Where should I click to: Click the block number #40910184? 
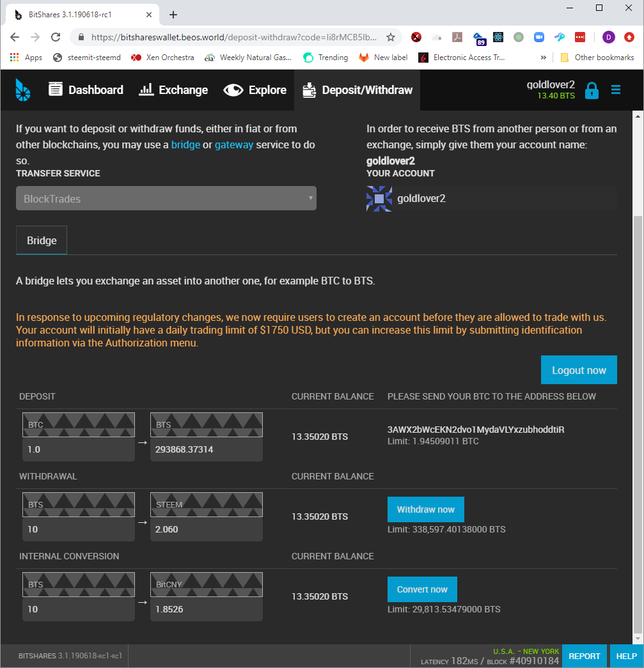click(x=534, y=661)
